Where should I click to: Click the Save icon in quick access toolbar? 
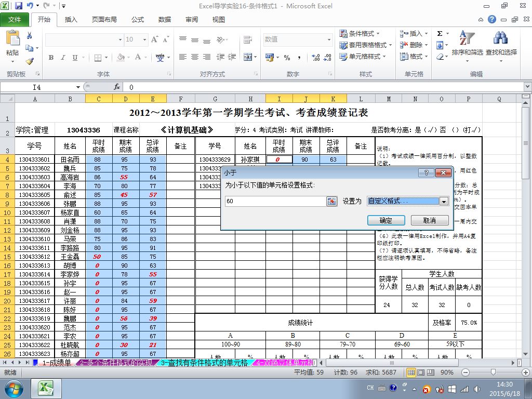click(x=18, y=5)
